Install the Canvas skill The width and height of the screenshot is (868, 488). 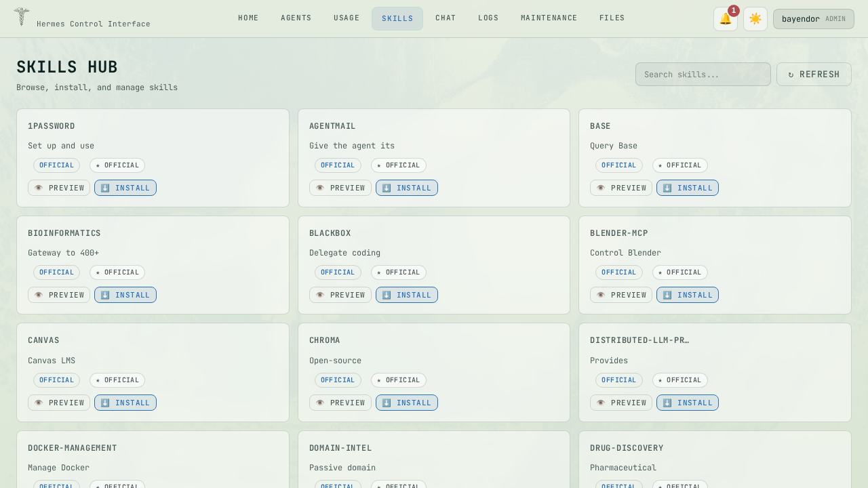[x=125, y=403]
